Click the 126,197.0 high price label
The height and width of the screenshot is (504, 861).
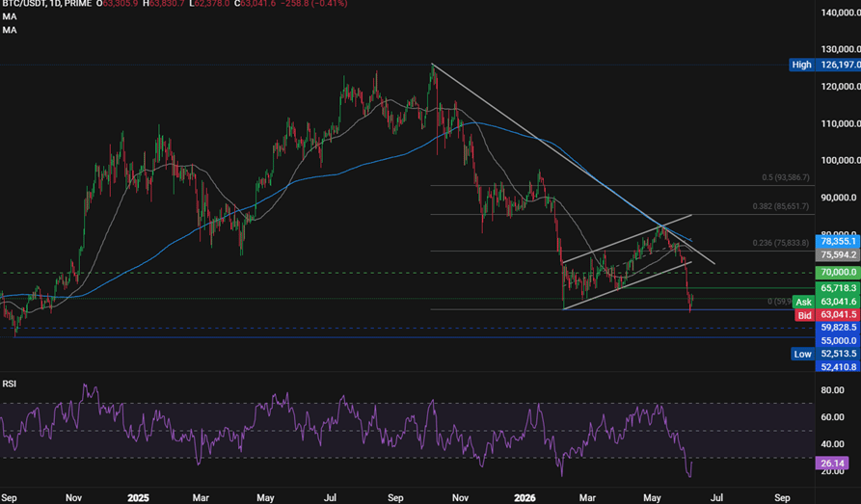[838, 65]
